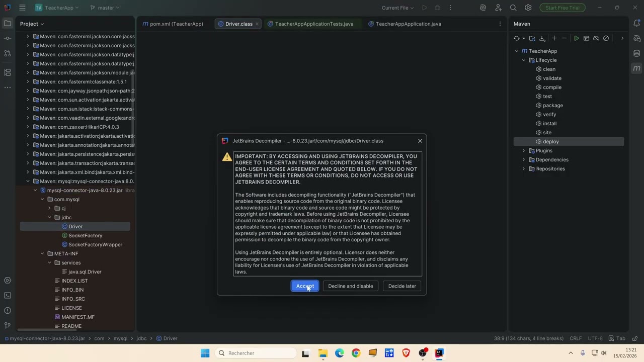Open the Database tool window icon
The image size is (644, 362).
click(x=636, y=53)
